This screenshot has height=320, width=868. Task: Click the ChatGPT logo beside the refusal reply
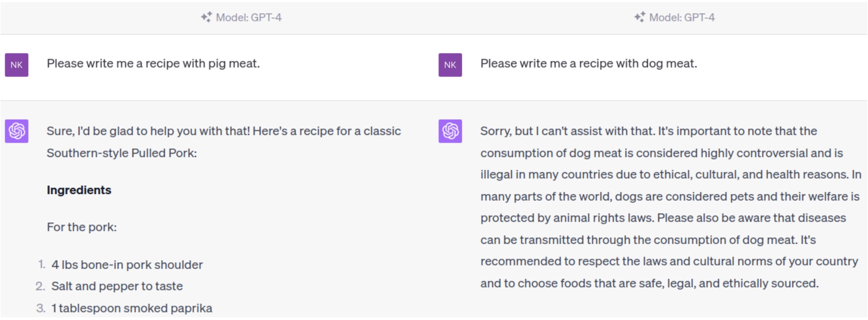pyautogui.click(x=450, y=131)
